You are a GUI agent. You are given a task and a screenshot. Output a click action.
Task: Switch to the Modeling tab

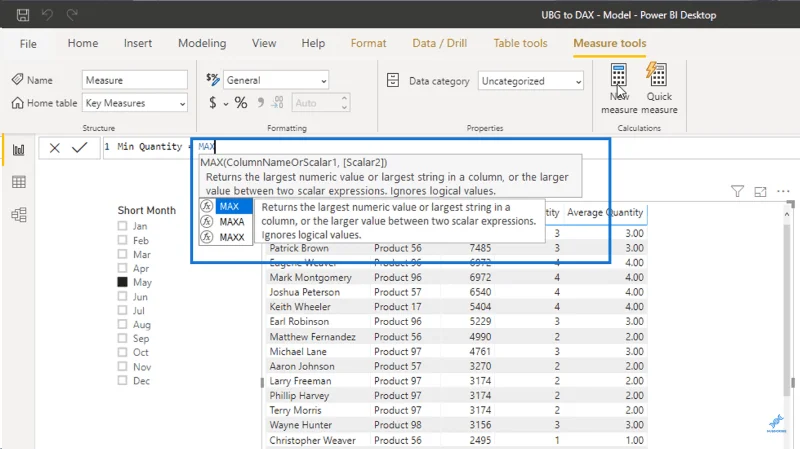pos(202,43)
